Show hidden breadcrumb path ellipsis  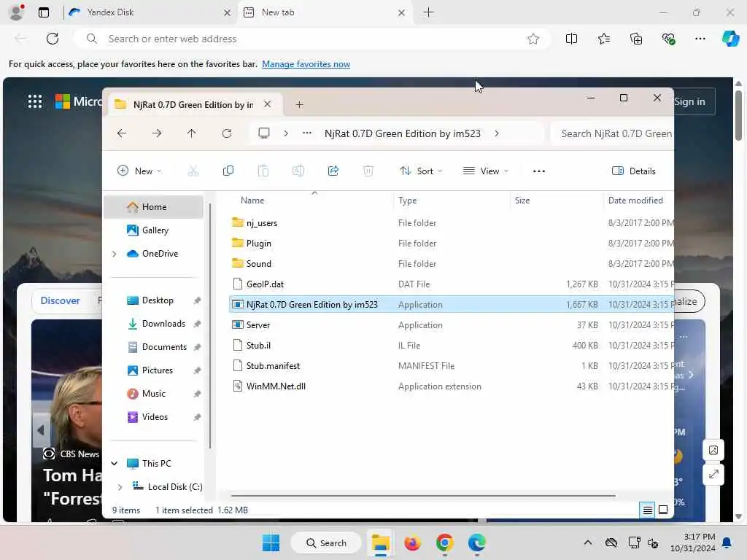click(x=307, y=133)
